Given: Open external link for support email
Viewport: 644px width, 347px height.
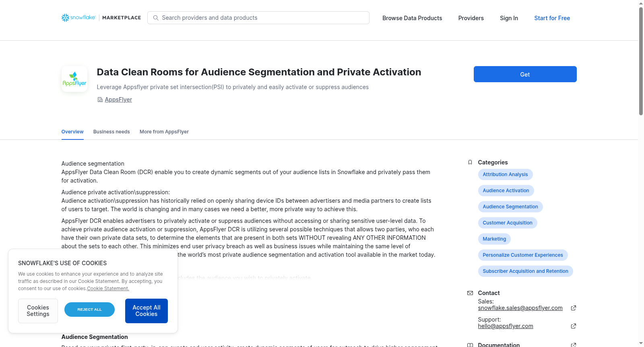Looking at the screenshot, I should [574, 326].
